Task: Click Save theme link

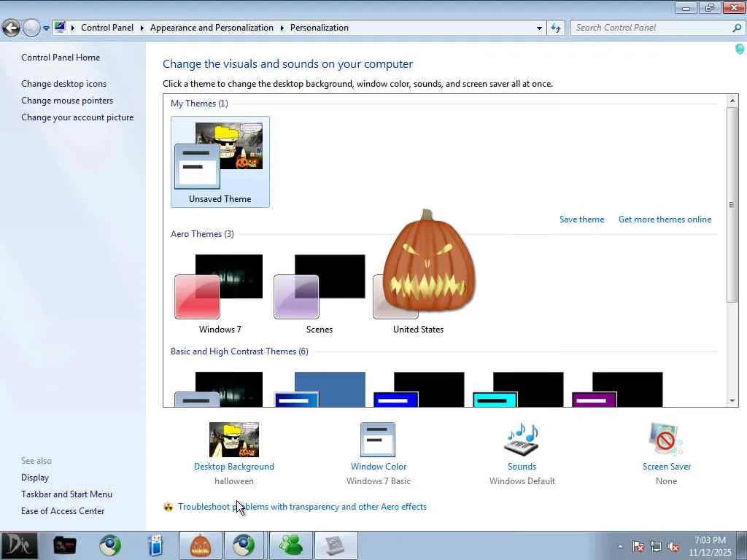Action: 581,219
